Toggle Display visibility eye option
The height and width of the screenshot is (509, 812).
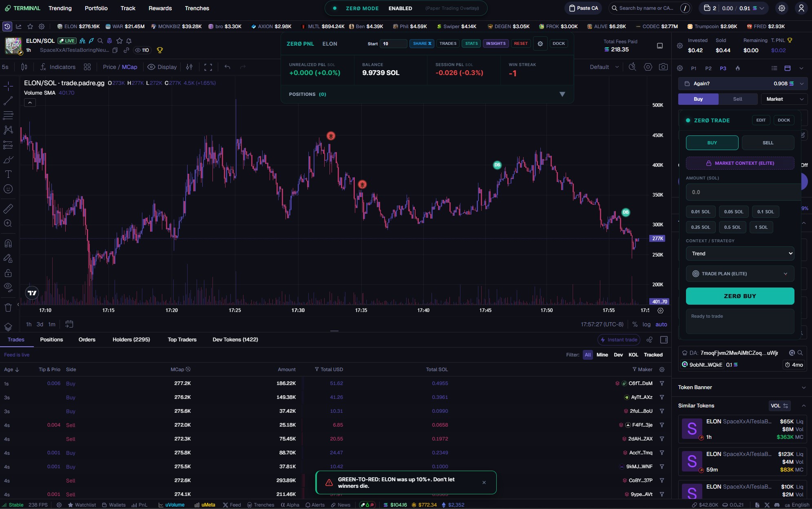click(x=162, y=67)
